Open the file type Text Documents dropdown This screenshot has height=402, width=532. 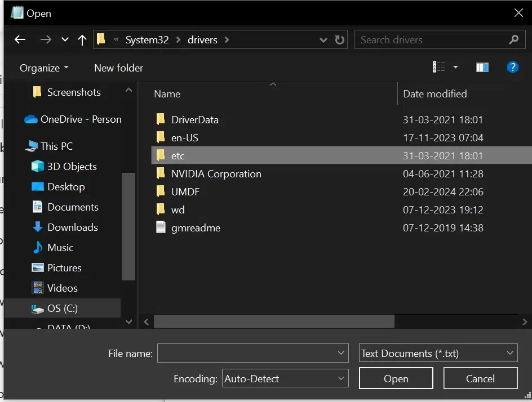click(x=438, y=354)
